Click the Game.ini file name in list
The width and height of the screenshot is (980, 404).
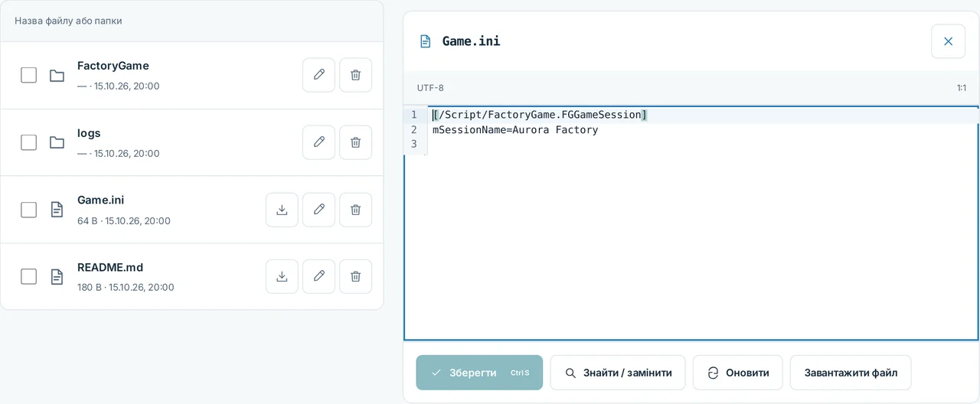[x=100, y=200]
